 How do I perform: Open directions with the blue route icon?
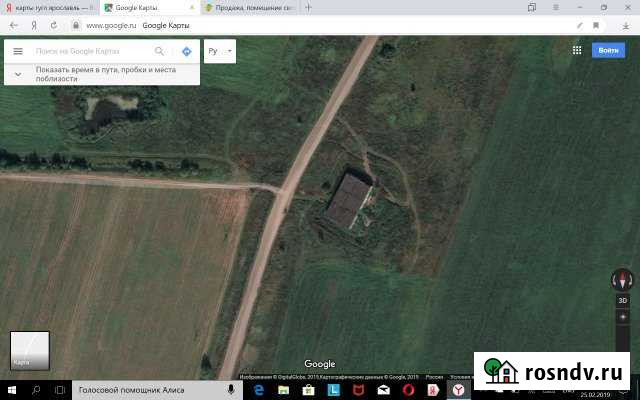(186, 51)
